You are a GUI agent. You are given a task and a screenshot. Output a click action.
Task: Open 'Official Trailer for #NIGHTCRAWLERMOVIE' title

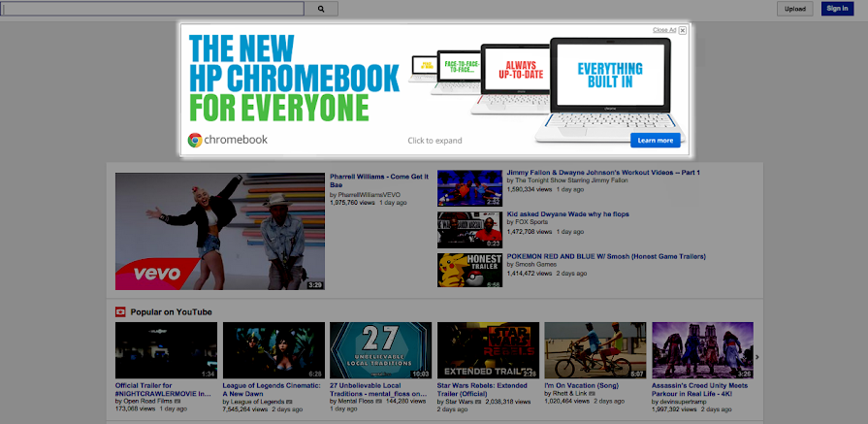point(163,390)
